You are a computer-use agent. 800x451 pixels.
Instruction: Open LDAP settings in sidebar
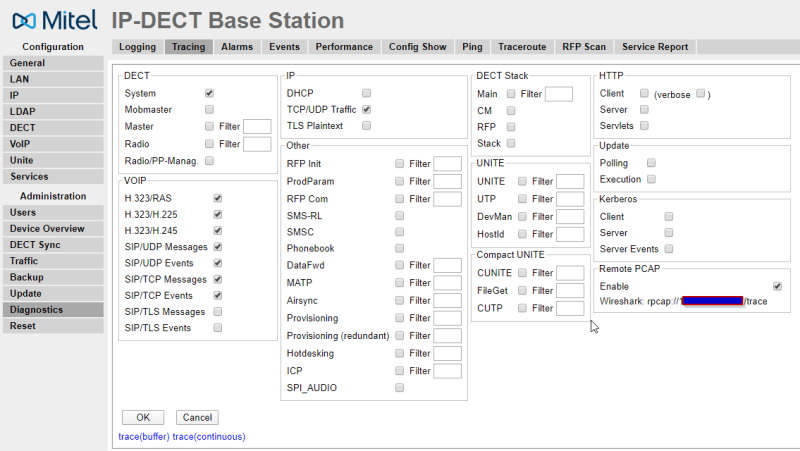tap(53, 111)
